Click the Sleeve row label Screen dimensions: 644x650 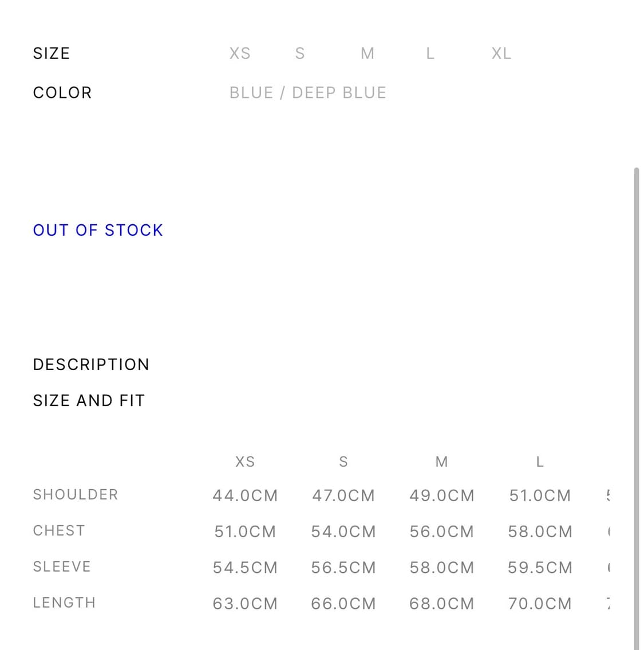coord(62,566)
